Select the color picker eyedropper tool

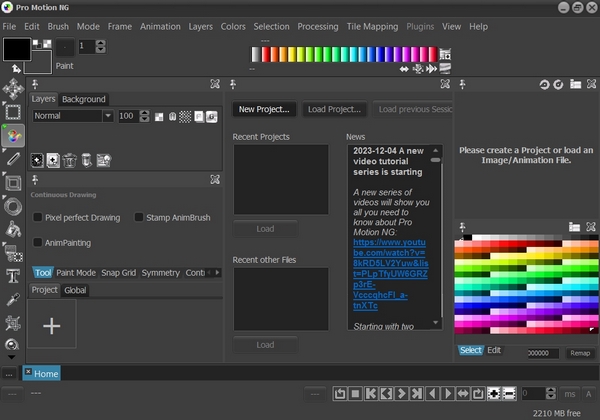tap(13, 300)
